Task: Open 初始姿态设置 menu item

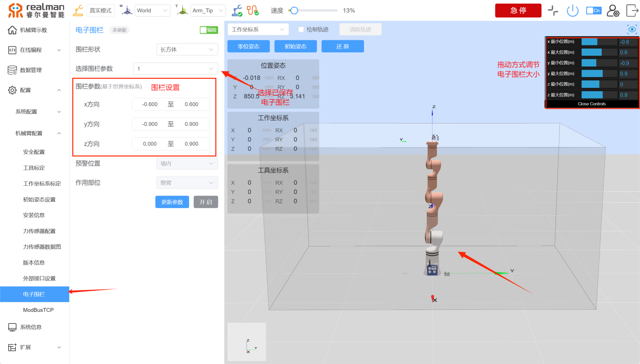Action: pyautogui.click(x=39, y=200)
